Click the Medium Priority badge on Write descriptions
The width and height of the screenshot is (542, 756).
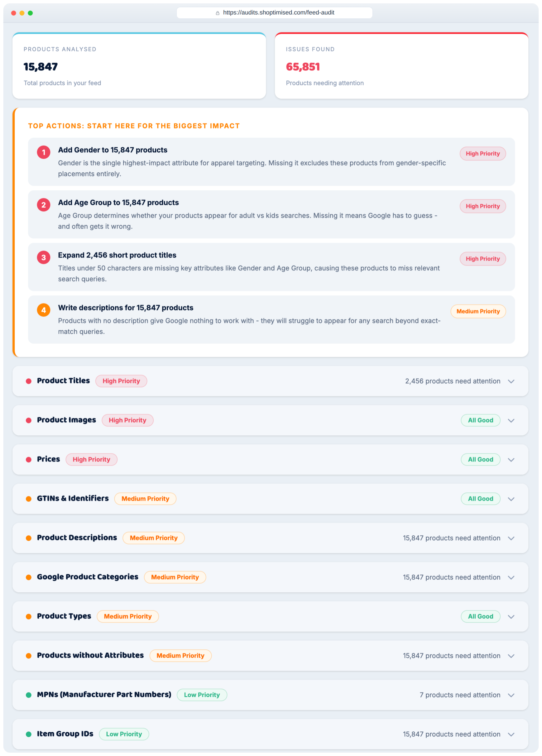478,311
